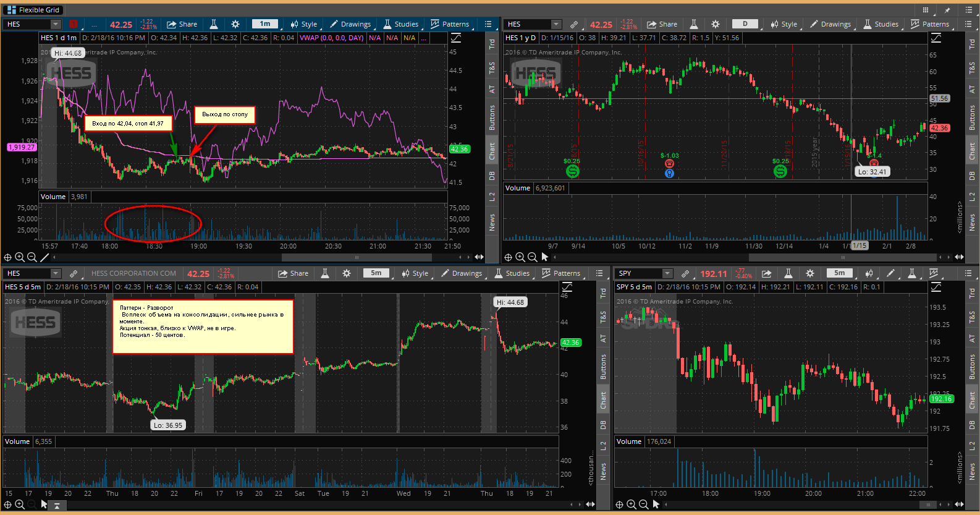Open the Style menu in top-left chart
The width and height of the screenshot is (980, 515).
303,24
